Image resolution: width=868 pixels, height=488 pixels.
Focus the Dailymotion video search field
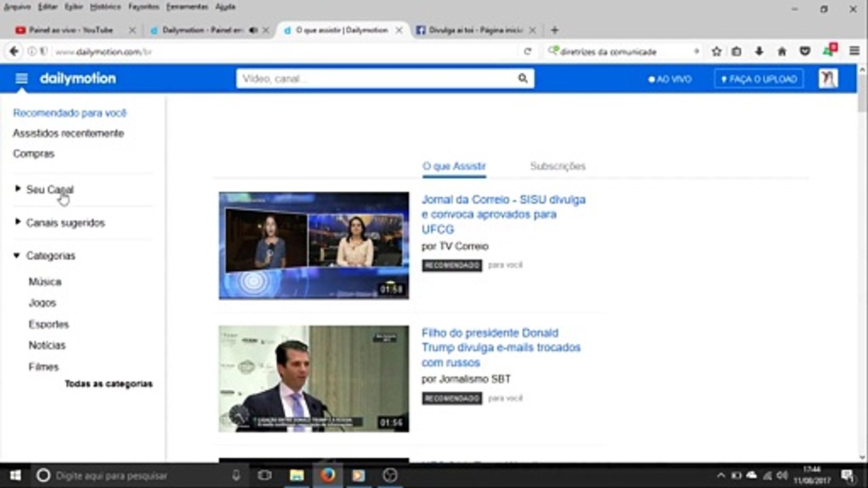376,79
